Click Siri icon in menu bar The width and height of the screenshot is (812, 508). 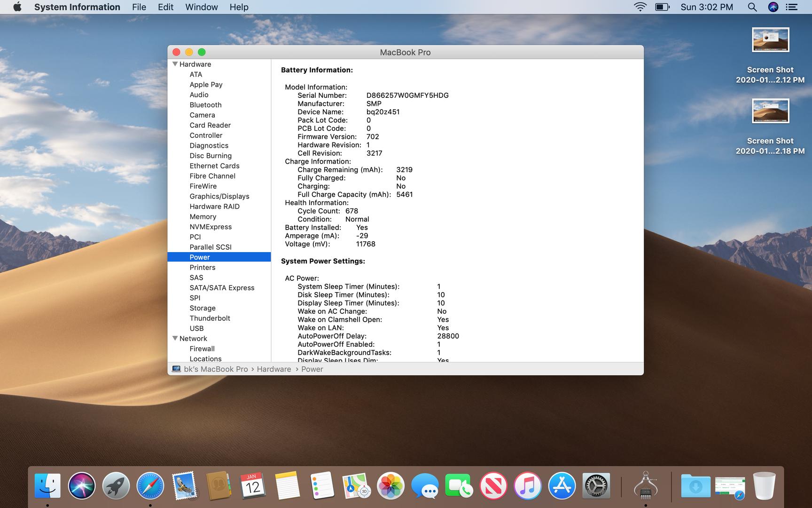pos(773,7)
